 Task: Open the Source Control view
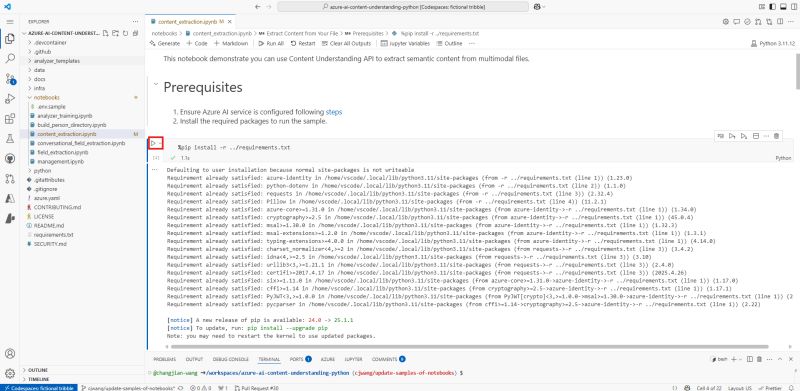[10, 79]
